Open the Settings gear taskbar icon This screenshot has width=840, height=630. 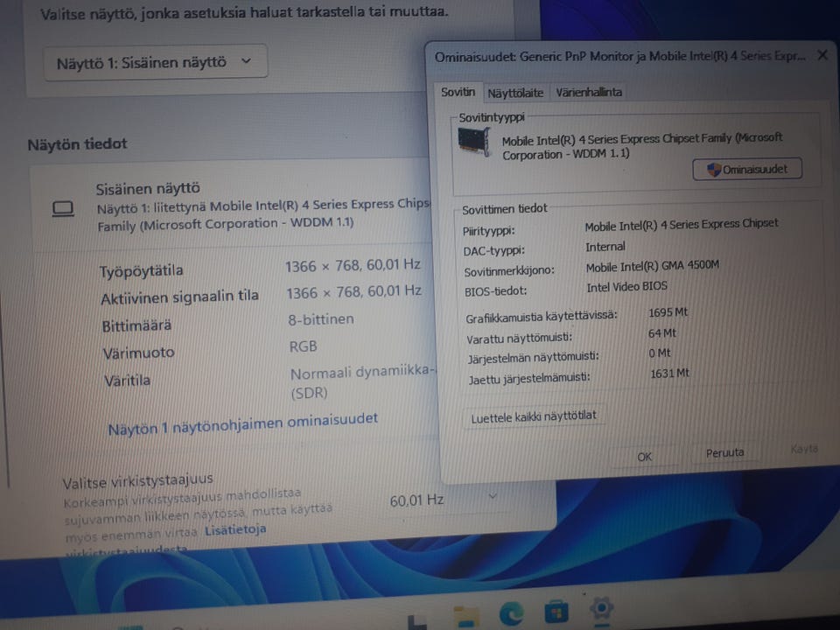click(x=601, y=610)
